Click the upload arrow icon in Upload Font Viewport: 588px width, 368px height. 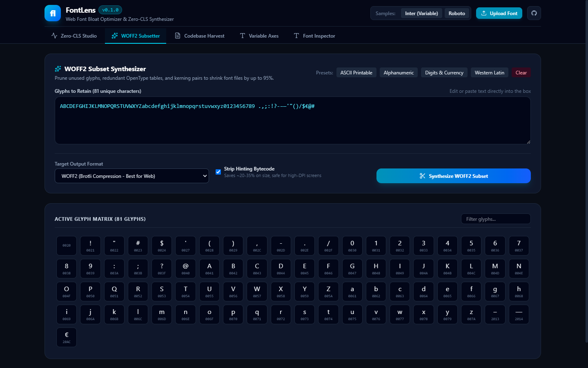point(484,13)
